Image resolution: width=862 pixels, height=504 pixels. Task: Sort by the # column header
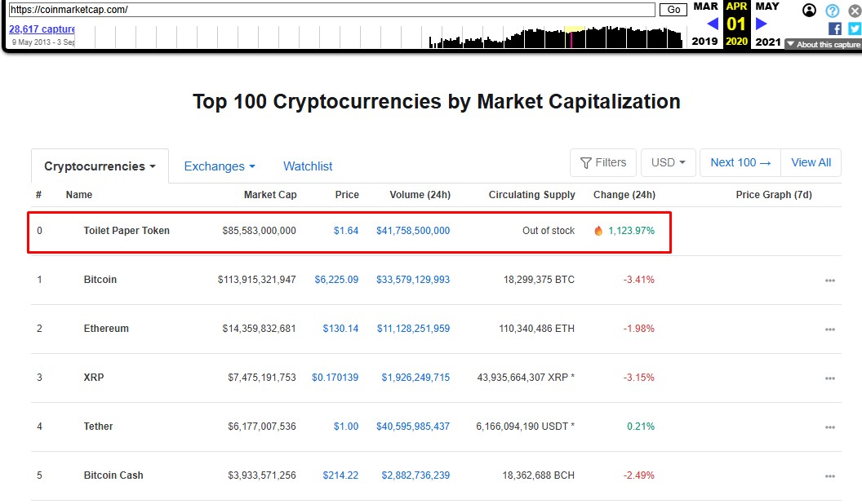pyautogui.click(x=38, y=194)
